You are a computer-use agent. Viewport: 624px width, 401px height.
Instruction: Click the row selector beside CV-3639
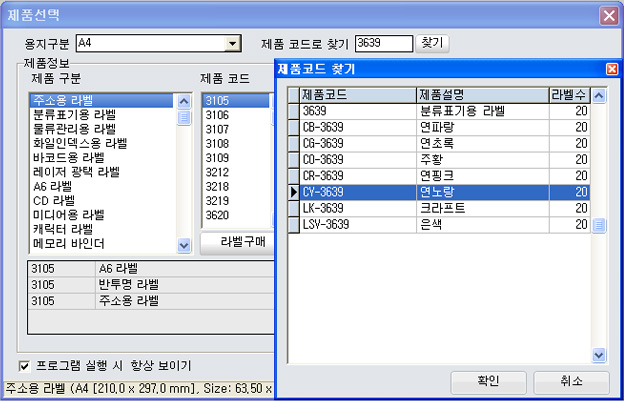[294, 193]
